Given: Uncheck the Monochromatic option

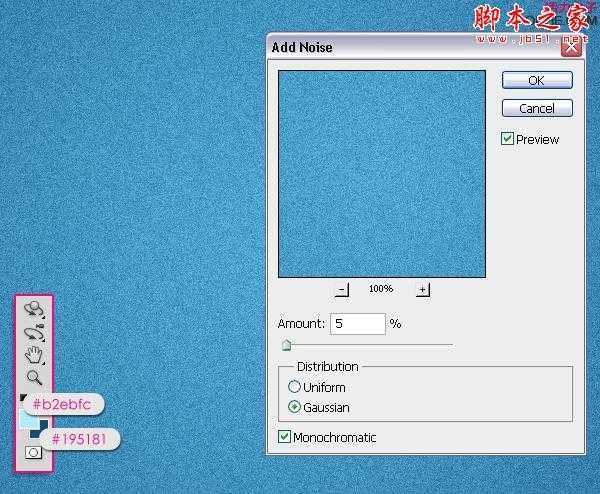Looking at the screenshot, I should pyautogui.click(x=285, y=437).
